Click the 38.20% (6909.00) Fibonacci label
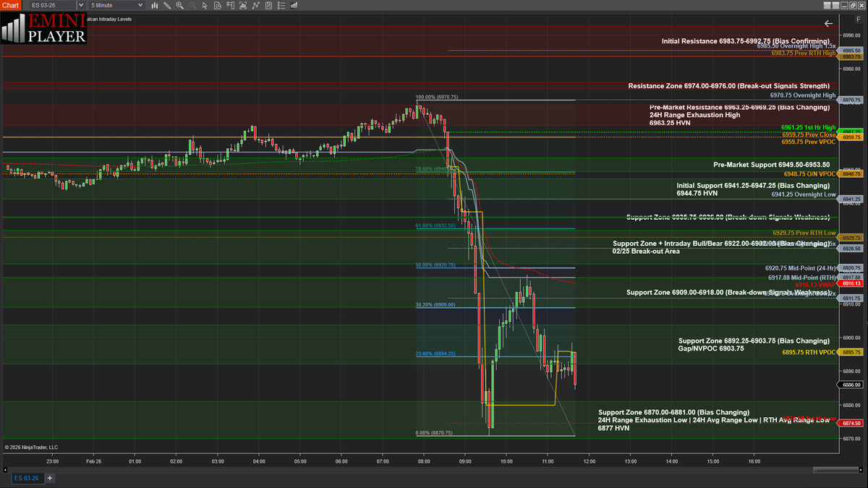 (435, 304)
